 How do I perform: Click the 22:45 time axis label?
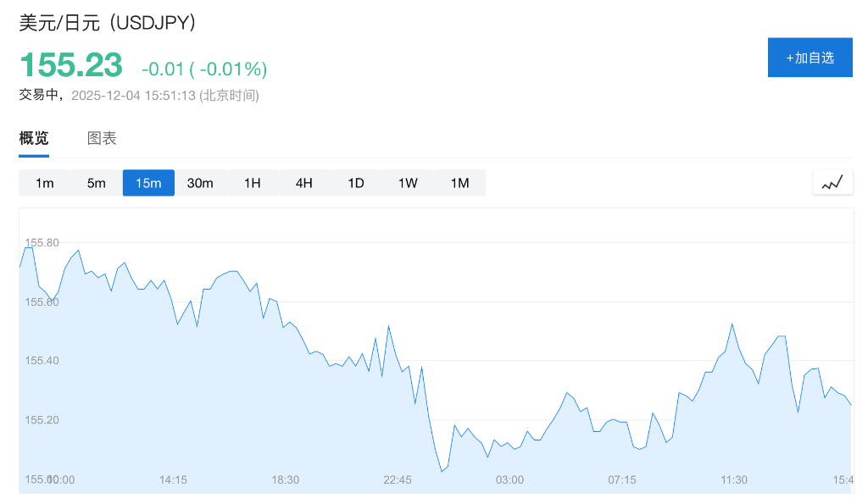point(398,479)
